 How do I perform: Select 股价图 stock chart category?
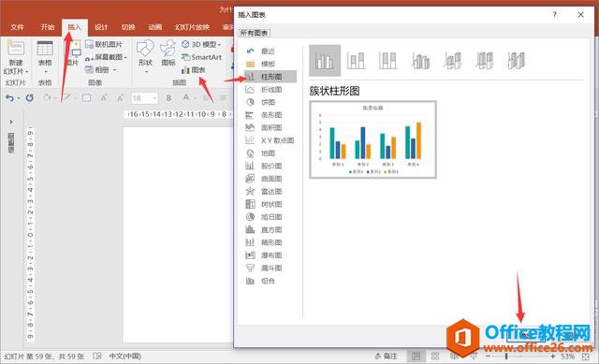[270, 166]
